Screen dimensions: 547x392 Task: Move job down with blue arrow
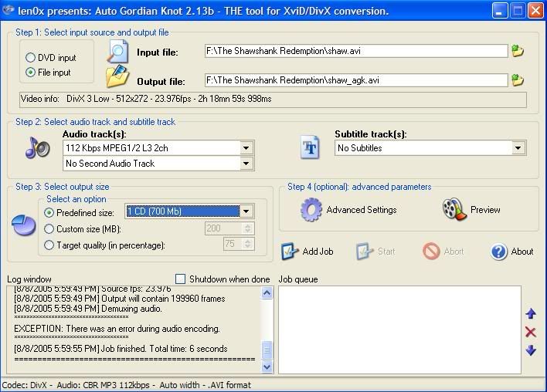pos(531,350)
